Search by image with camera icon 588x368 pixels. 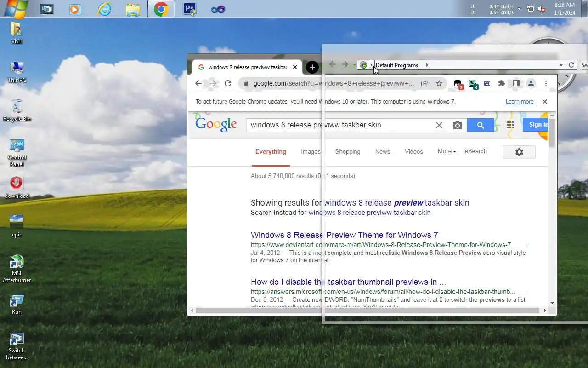point(457,125)
